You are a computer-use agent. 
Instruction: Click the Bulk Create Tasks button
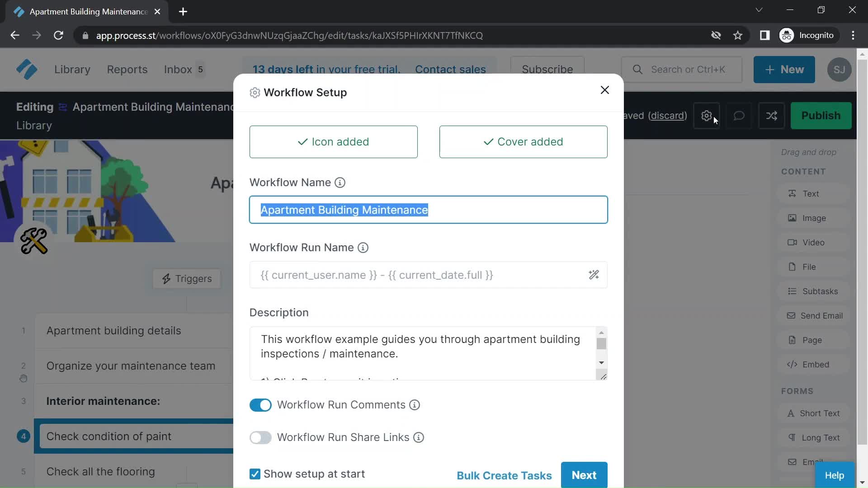[504, 475]
